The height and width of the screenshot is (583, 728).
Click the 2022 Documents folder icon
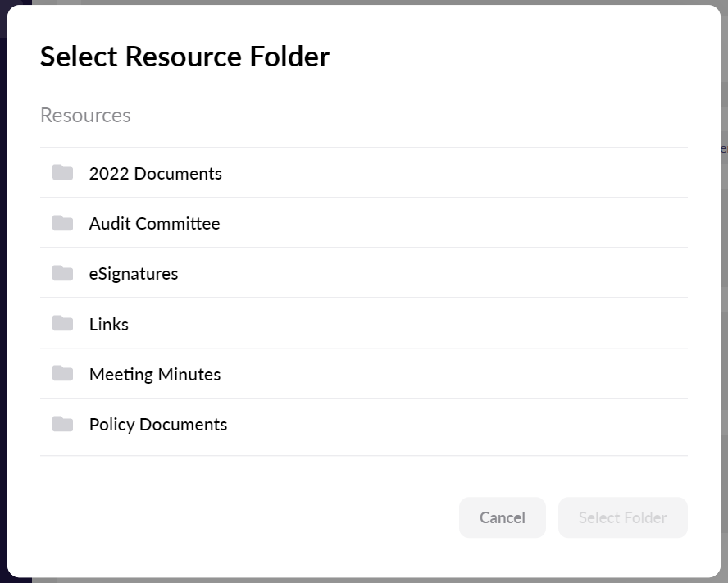point(63,172)
